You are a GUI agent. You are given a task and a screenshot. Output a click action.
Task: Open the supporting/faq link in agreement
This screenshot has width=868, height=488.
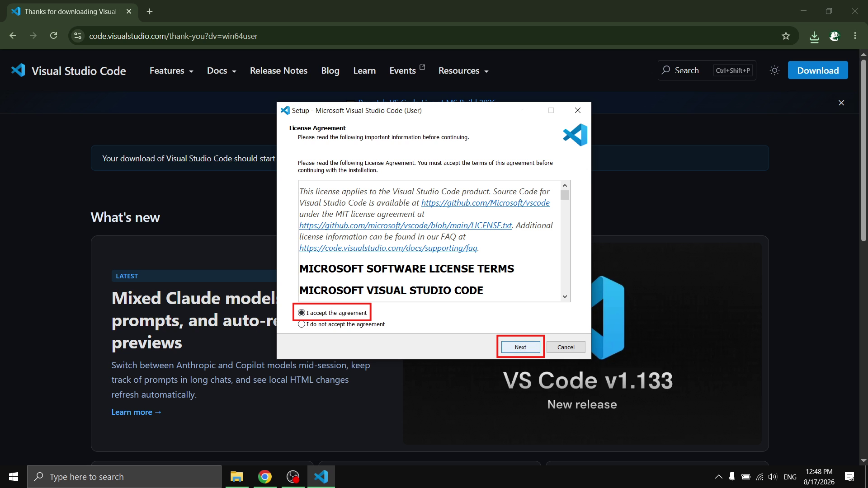[388, 248]
